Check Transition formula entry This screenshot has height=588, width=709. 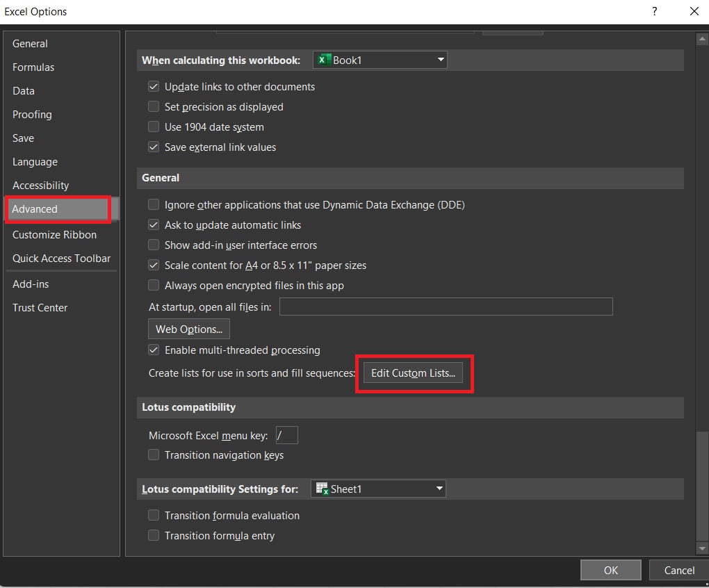point(154,536)
